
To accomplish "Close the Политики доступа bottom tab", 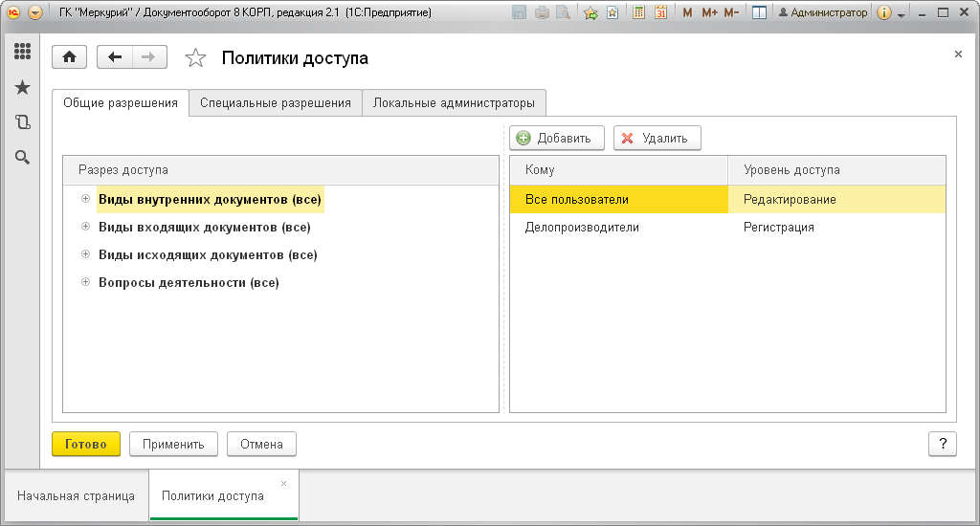I will click(x=283, y=484).
